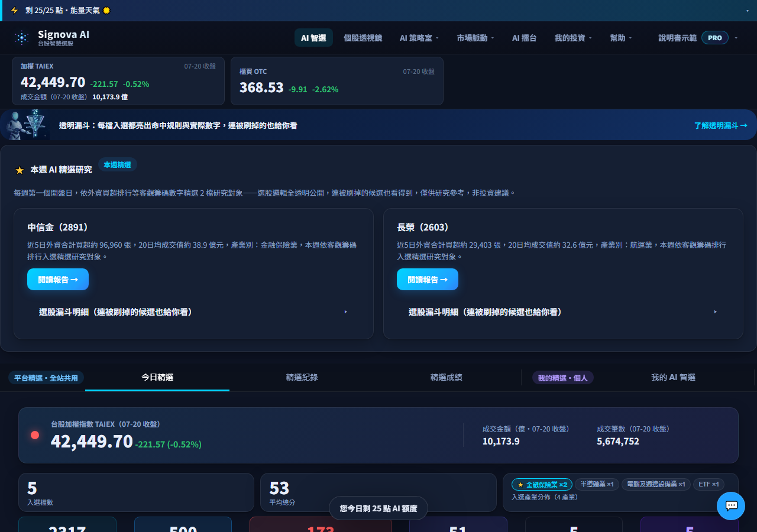Click the star icon beside 本週 AI 精選研究

point(20,170)
